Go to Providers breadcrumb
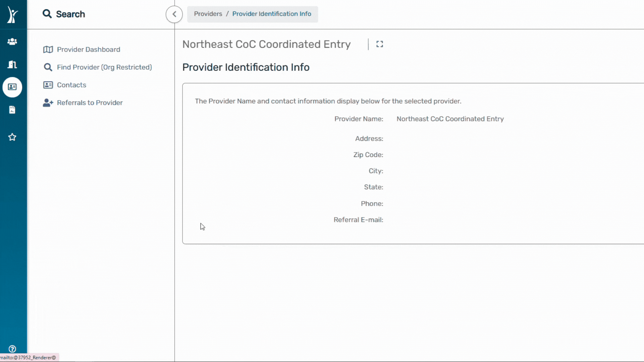The height and width of the screenshot is (362, 644). [x=208, y=14]
